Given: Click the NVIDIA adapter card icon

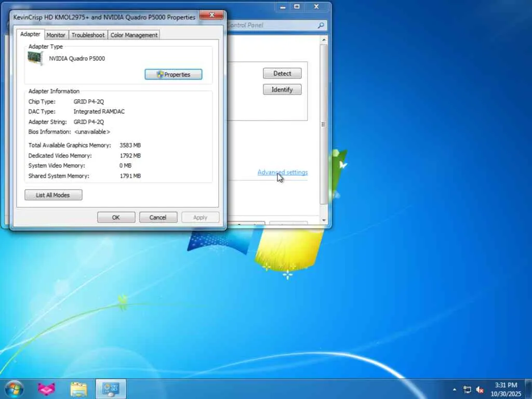Looking at the screenshot, I should [x=35, y=58].
